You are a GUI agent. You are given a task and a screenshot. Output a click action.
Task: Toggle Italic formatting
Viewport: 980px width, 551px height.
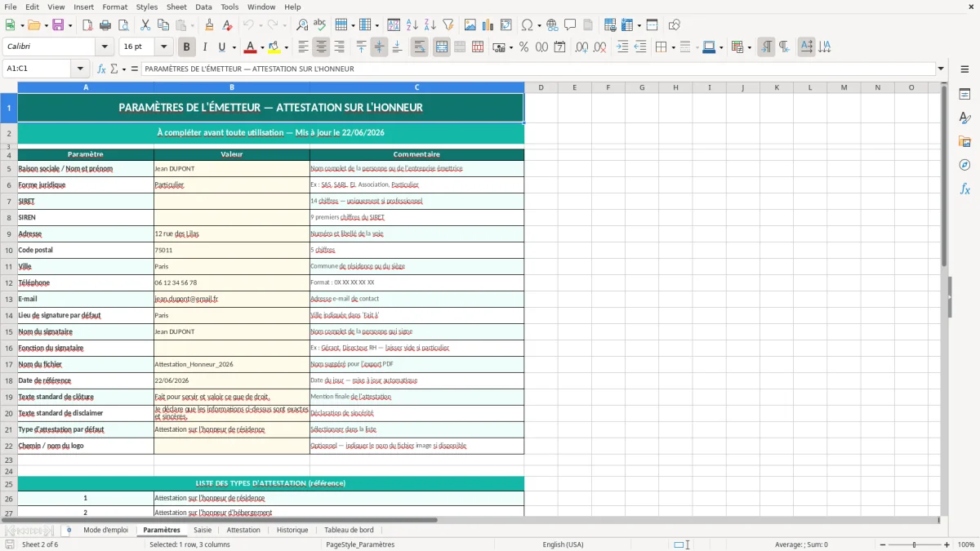[204, 47]
